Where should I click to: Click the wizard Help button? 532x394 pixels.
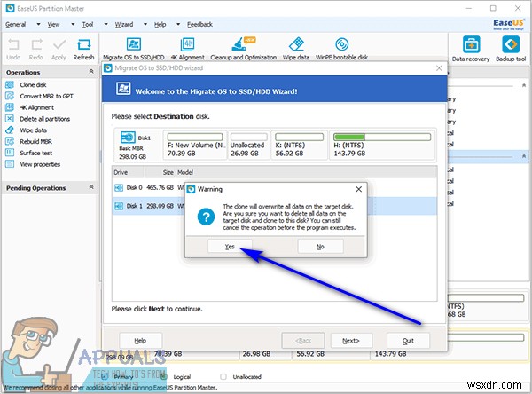pos(140,341)
